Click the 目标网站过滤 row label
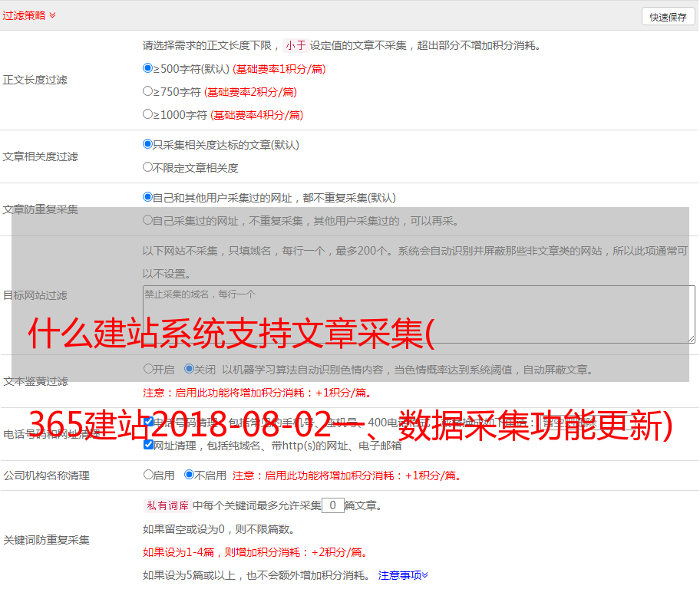Image resolution: width=700 pixels, height=589 pixels. (35, 295)
